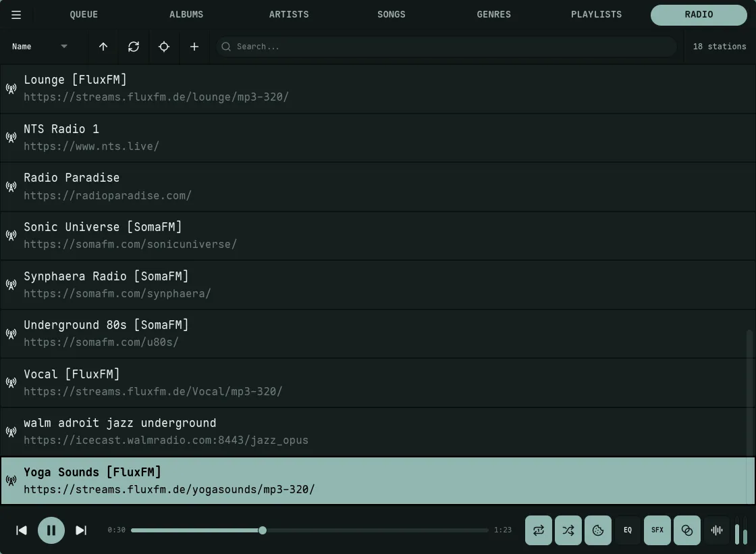Click antenna icon beside Sonic Universe
This screenshot has height=554, width=756.
click(x=11, y=236)
